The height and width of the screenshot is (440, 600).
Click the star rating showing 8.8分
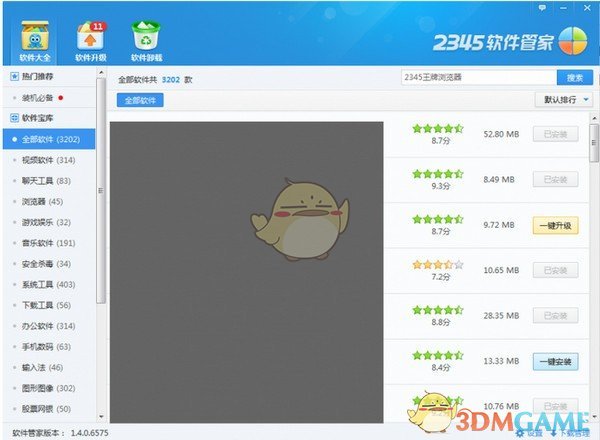[x=438, y=310]
